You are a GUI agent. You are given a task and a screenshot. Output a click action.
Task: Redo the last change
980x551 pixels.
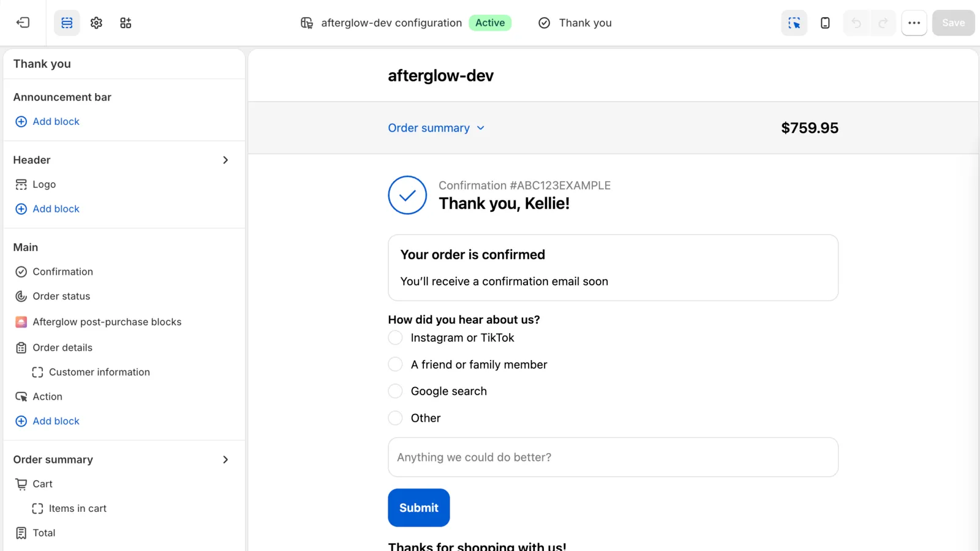(883, 23)
